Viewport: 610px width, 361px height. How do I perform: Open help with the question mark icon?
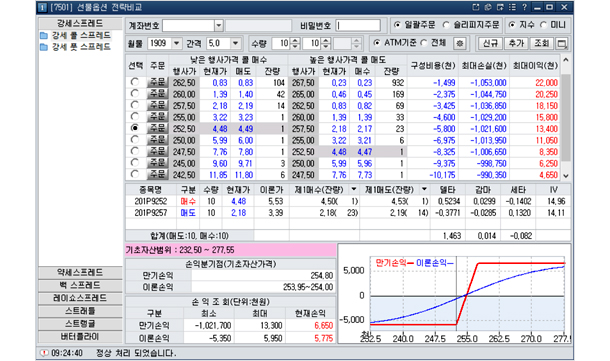[x=524, y=7]
